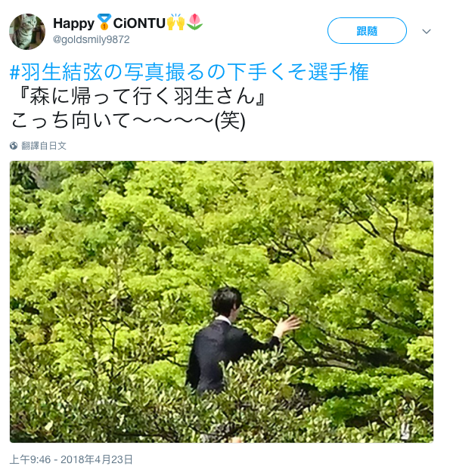Click the man in dark suit in photo
The width and height of the screenshot is (450, 476).
[x=225, y=343]
